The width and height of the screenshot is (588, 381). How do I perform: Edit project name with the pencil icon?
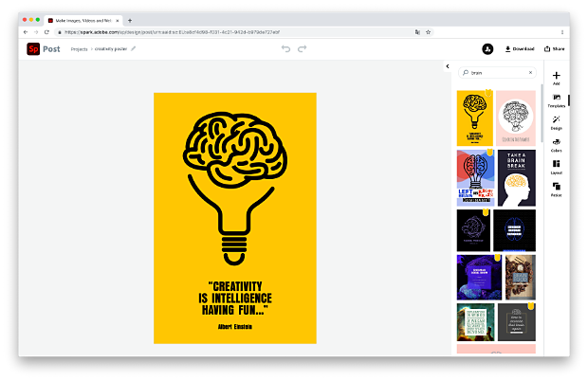click(133, 48)
